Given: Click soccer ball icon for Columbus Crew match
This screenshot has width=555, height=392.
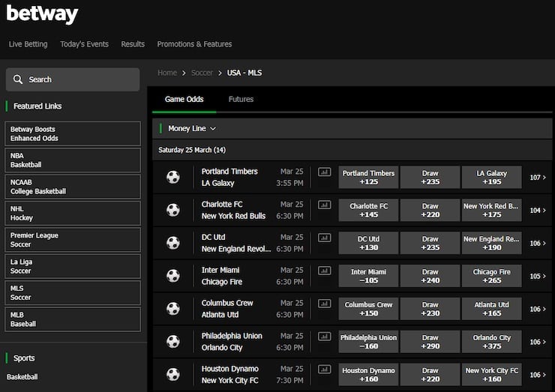Looking at the screenshot, I should tap(173, 309).
